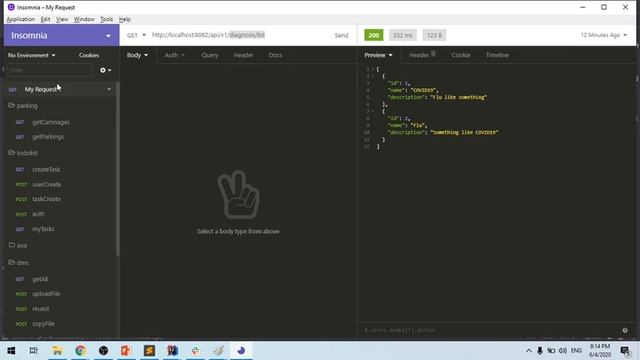Screen dimensions: 640x360
Task: Open the Windows Start menu
Action: [x=11, y=351]
